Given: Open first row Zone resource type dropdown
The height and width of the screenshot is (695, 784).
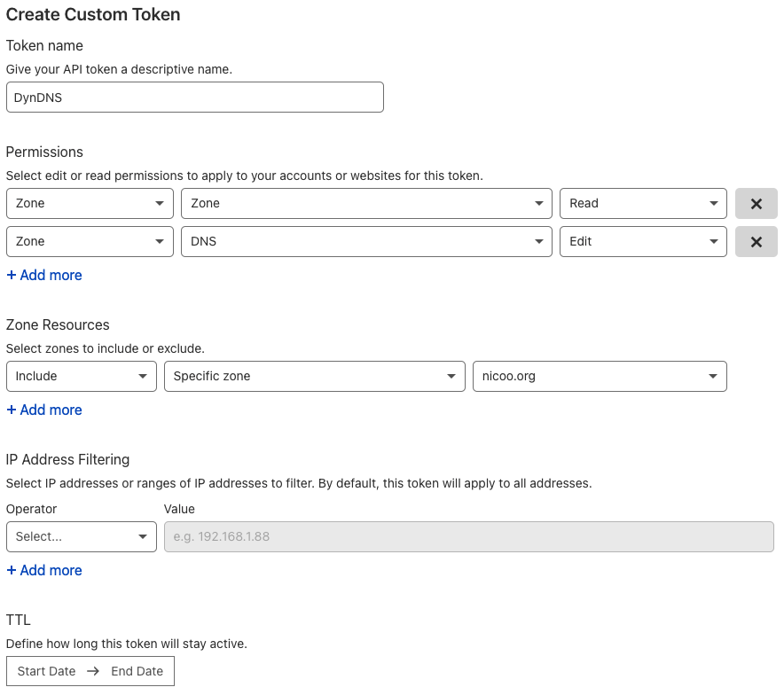Looking at the screenshot, I should pos(90,204).
